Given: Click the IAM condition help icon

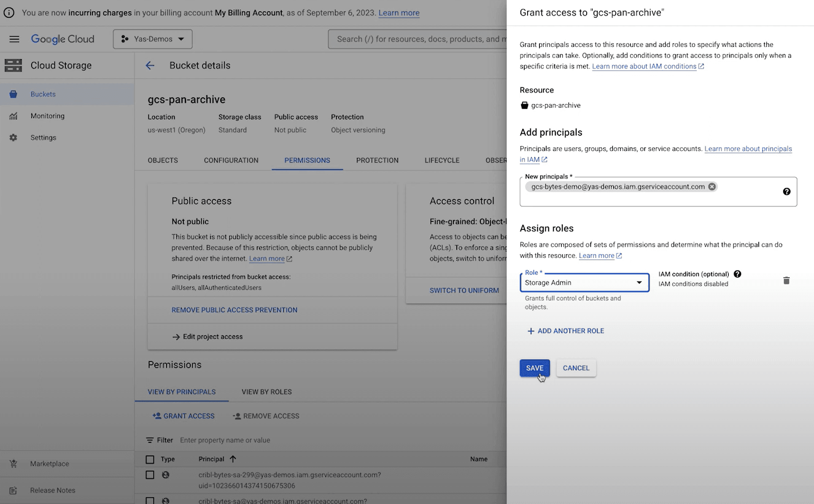Looking at the screenshot, I should 737,274.
